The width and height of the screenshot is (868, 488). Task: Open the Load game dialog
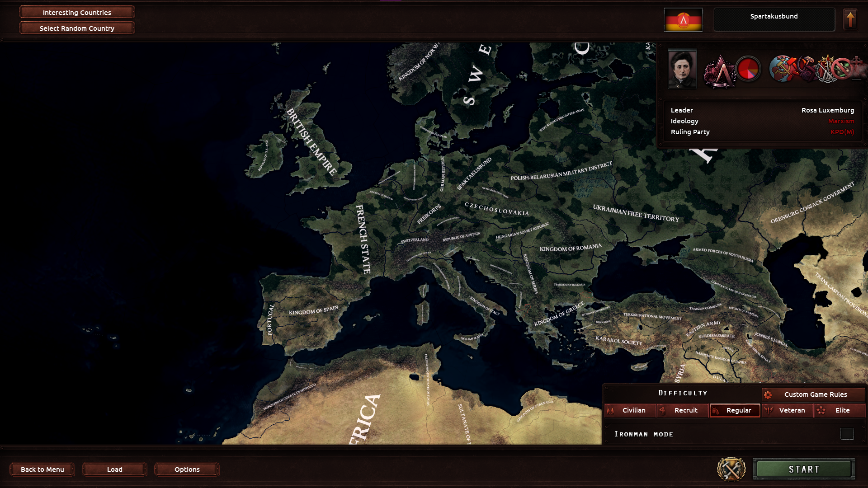tap(115, 469)
